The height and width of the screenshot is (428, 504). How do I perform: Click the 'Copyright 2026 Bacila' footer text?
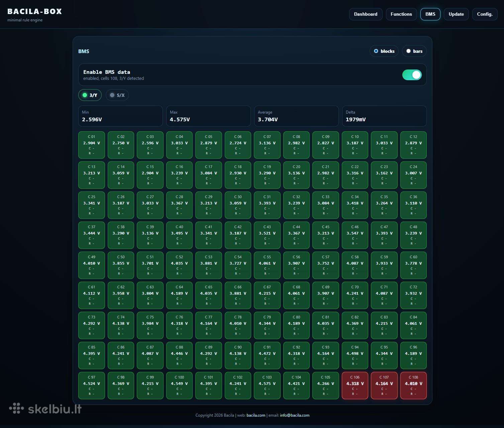click(215, 415)
